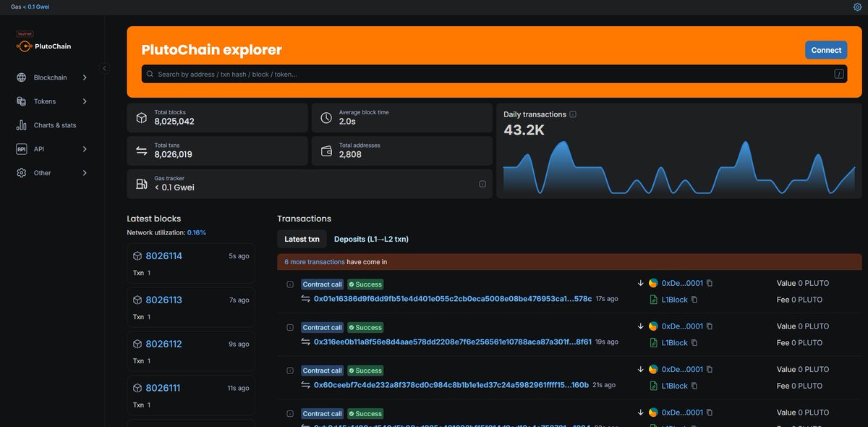Click the Gas < 0.1 Gwei indicator

pyautogui.click(x=30, y=7)
